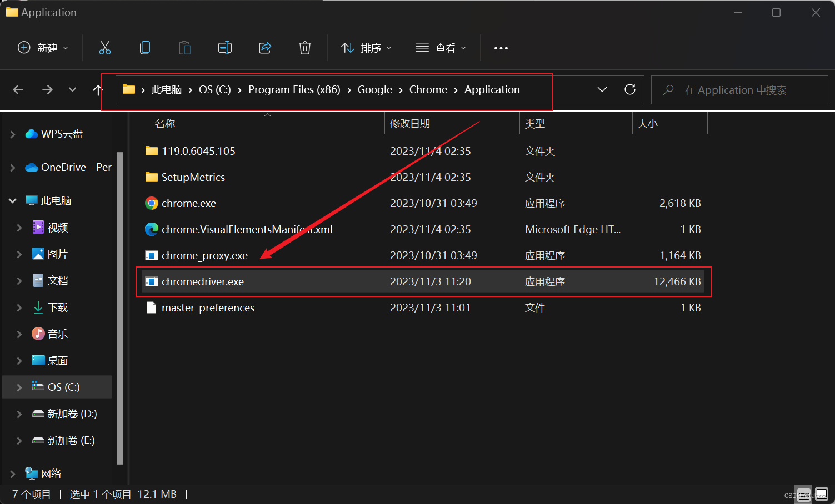Screen dimensions: 835x504
Task: Click the search Application input field
Action: click(x=739, y=90)
